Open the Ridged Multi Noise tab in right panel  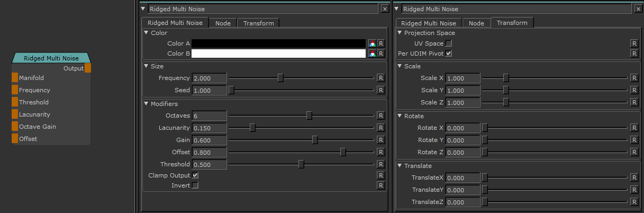(429, 23)
